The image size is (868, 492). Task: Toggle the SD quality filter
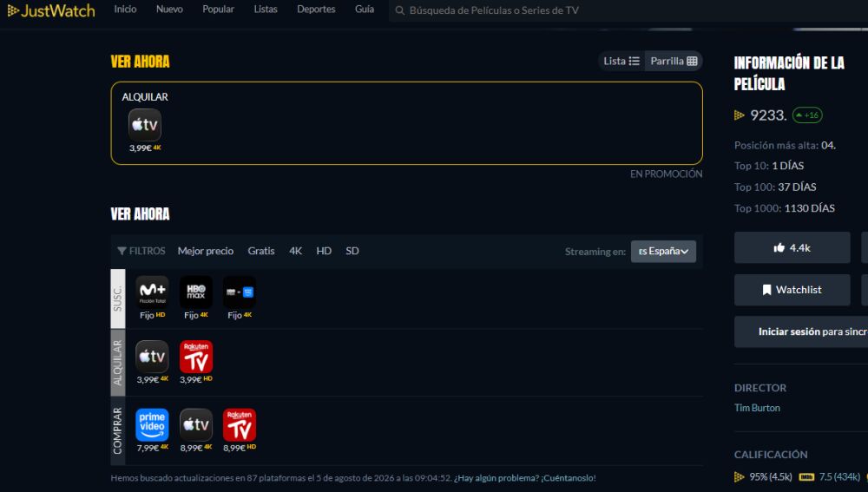point(352,251)
